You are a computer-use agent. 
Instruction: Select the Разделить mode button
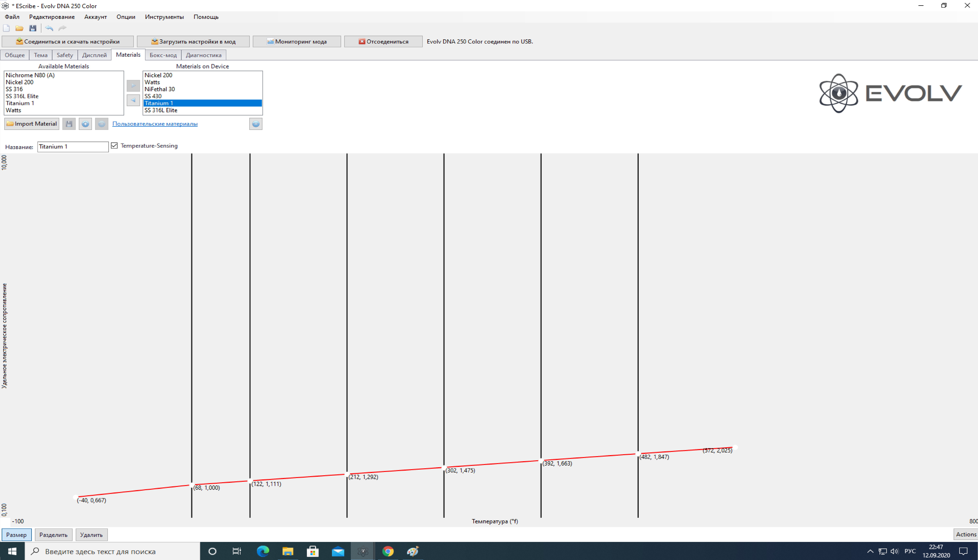53,535
